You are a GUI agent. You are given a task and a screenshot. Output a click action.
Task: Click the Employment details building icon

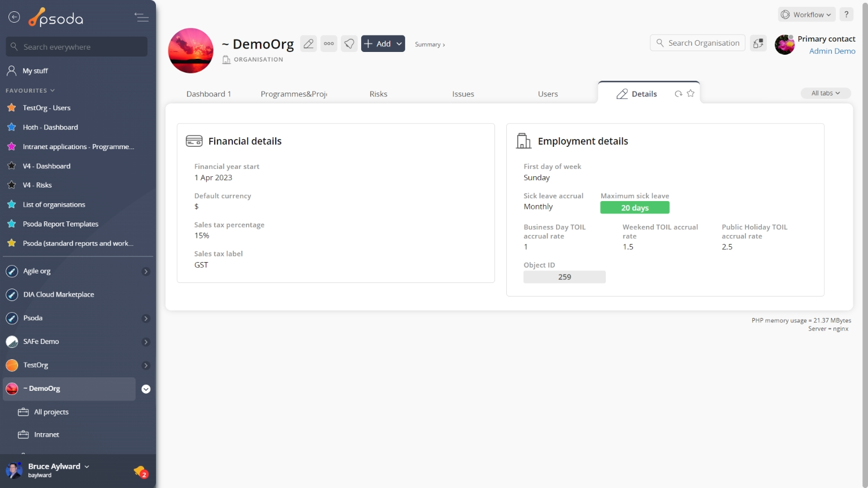[524, 141]
